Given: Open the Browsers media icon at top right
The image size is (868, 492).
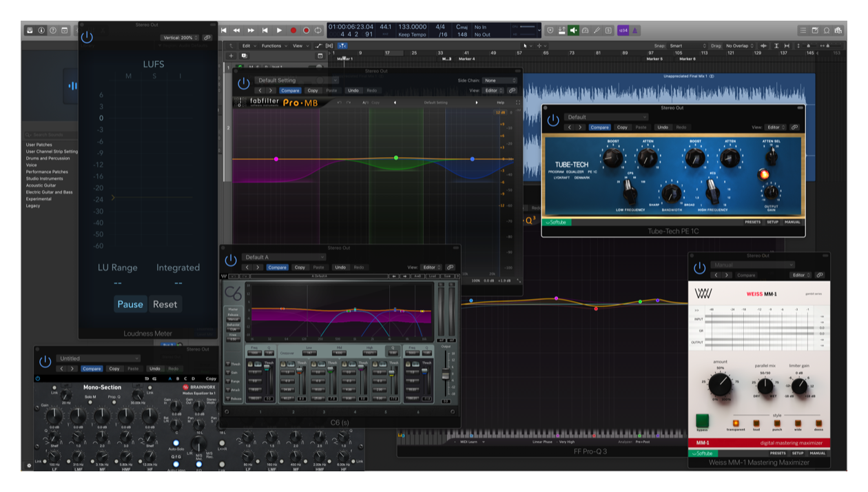Looking at the screenshot, I should click(x=838, y=30).
